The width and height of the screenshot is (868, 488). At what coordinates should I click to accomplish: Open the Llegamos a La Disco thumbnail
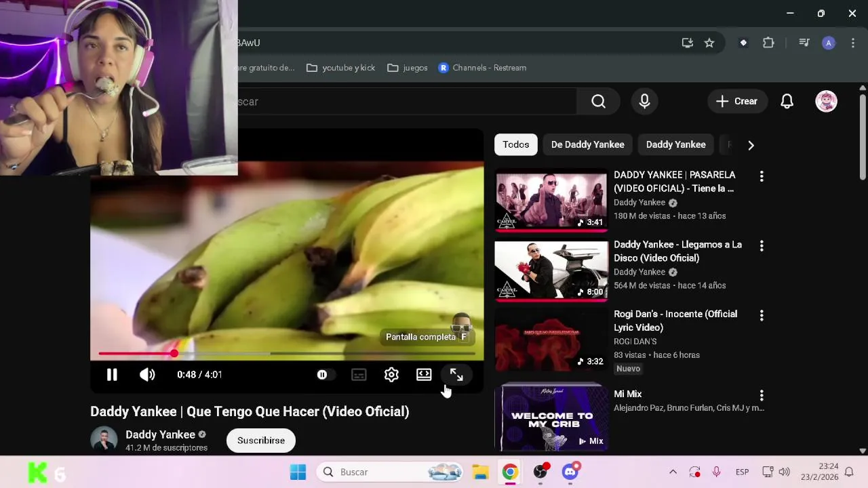click(x=551, y=270)
